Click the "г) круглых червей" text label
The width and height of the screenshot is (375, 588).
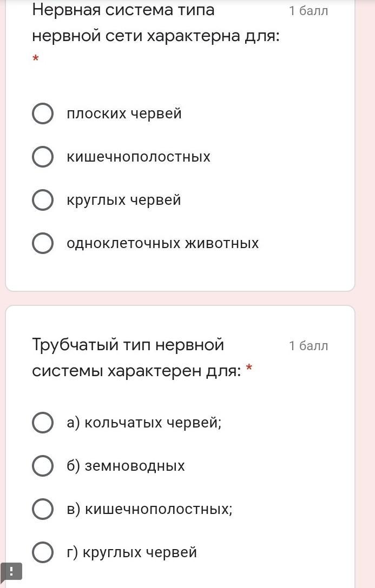coord(131,552)
